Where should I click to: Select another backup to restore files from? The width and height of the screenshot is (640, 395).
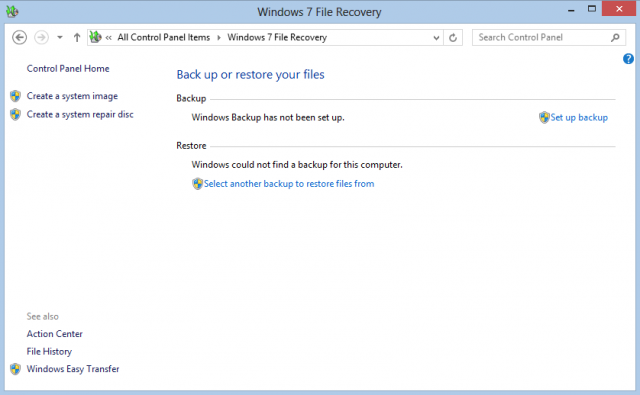289,184
